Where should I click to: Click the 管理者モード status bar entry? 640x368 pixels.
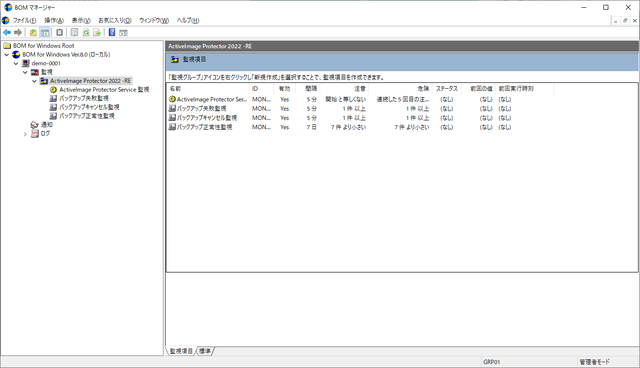pyautogui.click(x=595, y=362)
